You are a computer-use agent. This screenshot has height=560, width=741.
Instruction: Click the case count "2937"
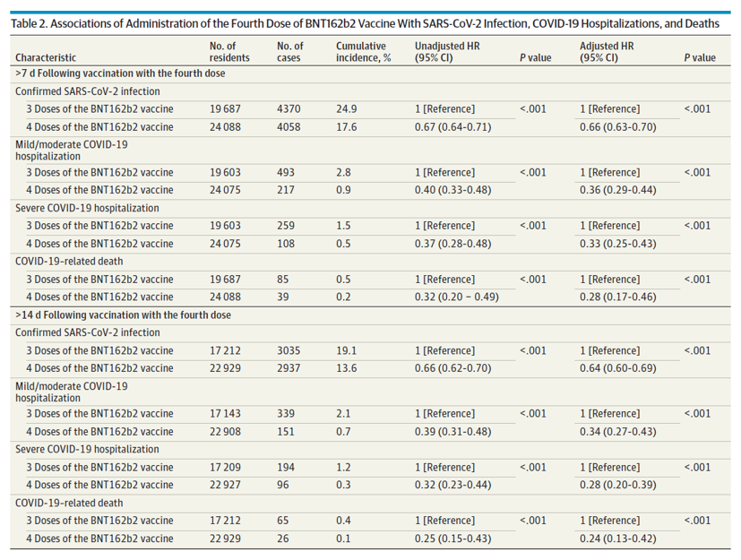point(289,368)
